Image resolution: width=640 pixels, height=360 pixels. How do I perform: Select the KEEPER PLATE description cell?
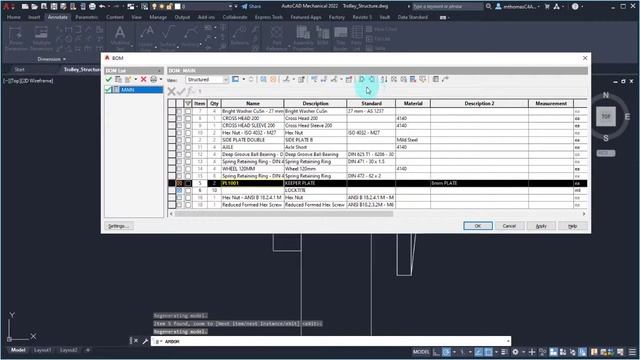click(x=315, y=183)
